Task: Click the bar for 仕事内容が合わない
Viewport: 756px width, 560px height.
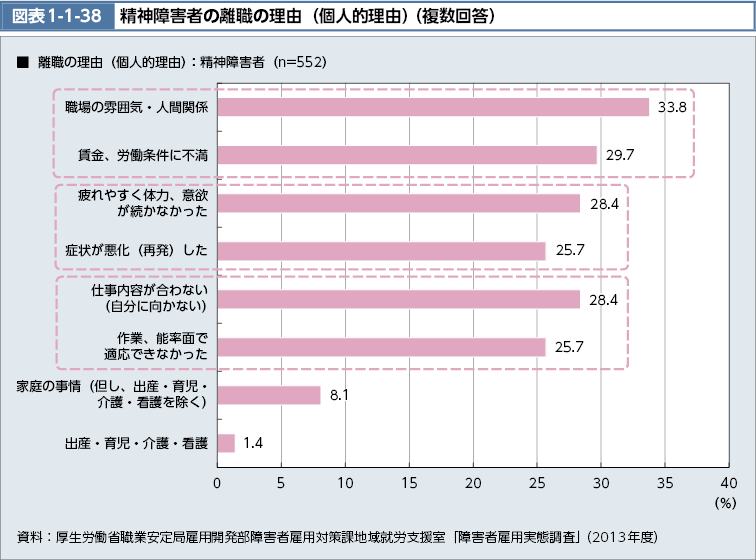Action: (x=398, y=299)
